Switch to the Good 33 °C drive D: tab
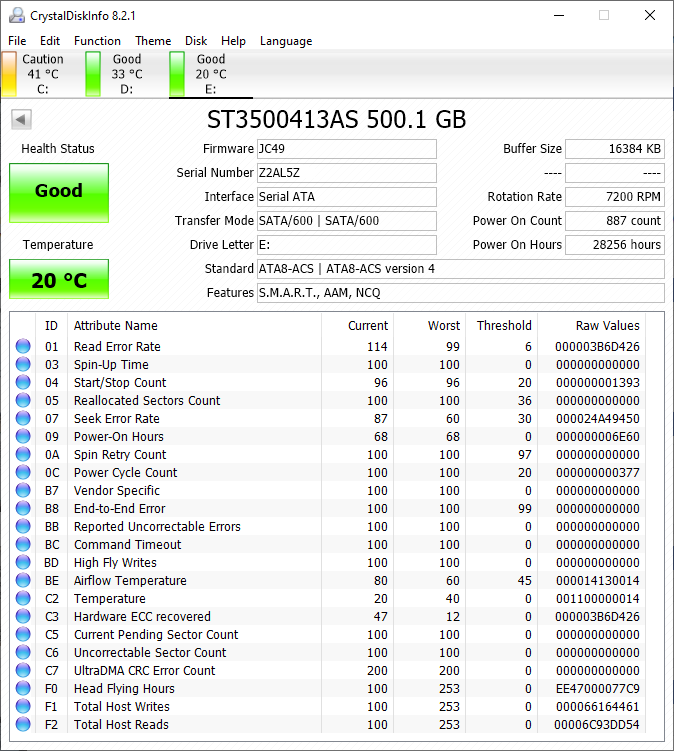This screenshot has width=674, height=751. pyautogui.click(x=126, y=74)
